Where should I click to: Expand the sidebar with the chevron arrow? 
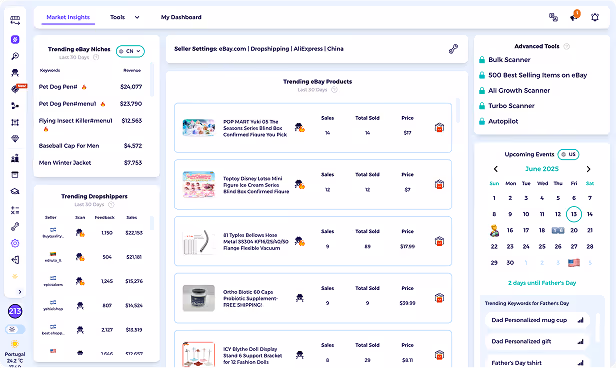(20, 292)
